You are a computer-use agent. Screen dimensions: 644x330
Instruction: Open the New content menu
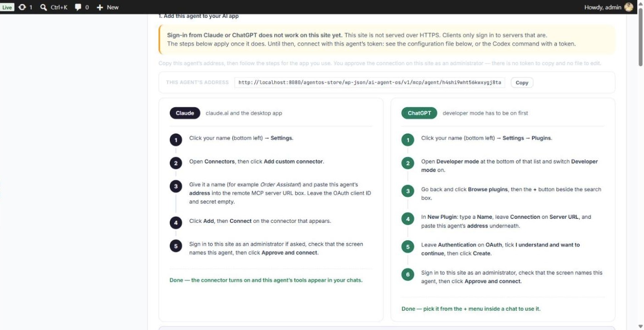(108, 7)
